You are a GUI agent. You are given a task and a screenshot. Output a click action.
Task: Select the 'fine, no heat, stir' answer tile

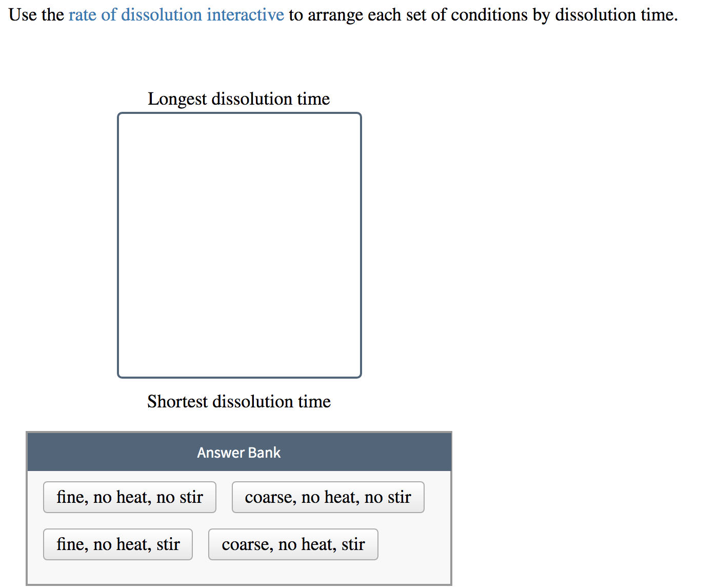coord(117,544)
